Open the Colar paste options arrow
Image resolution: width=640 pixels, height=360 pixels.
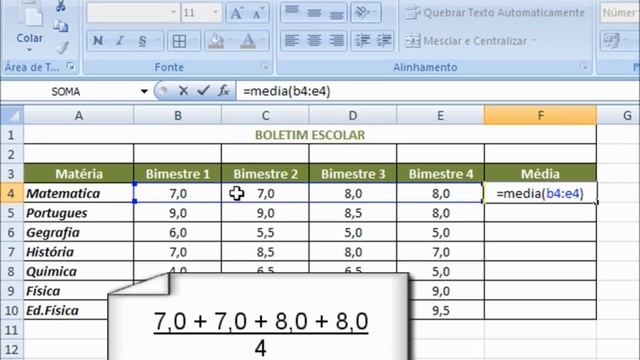pos(29,50)
